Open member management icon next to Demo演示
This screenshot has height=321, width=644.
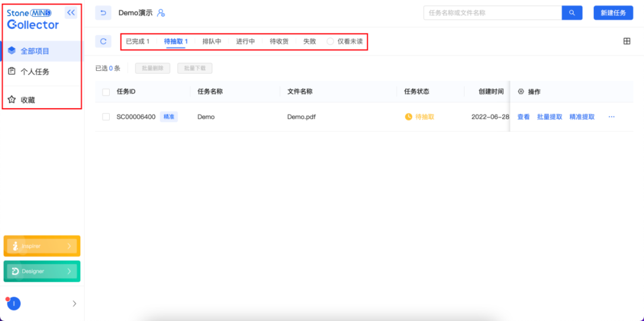[x=160, y=13]
